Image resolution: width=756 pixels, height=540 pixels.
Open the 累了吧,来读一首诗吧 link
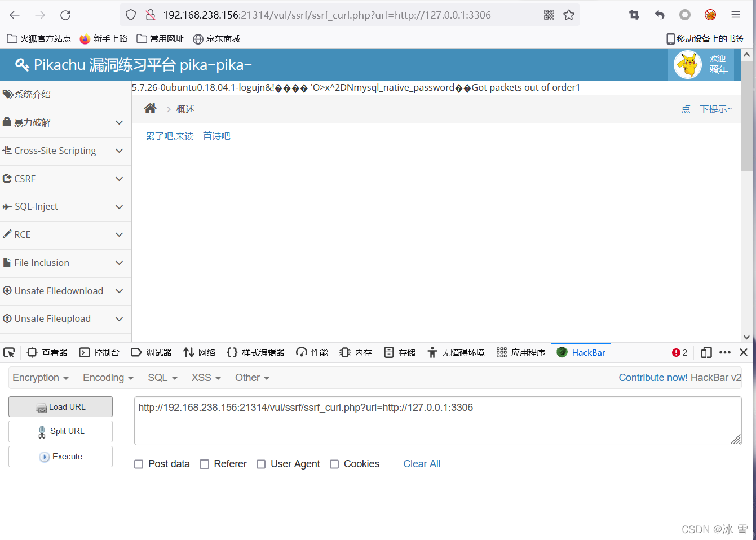(x=188, y=136)
